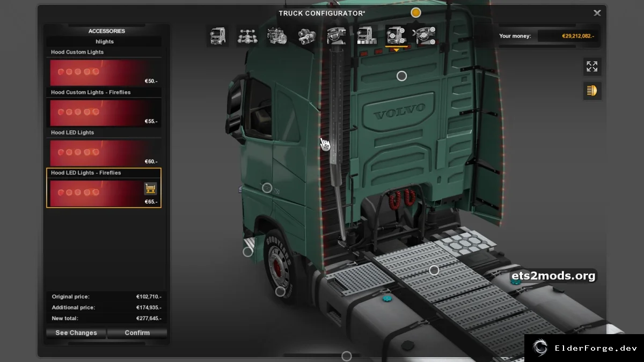Select the orange accessory node on cab roof

(x=416, y=12)
